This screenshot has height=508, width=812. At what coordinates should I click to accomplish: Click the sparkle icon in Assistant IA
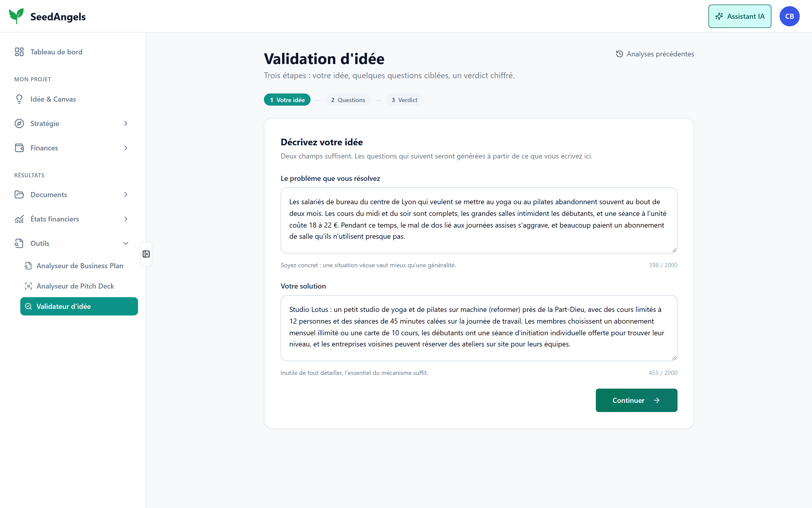tap(719, 16)
